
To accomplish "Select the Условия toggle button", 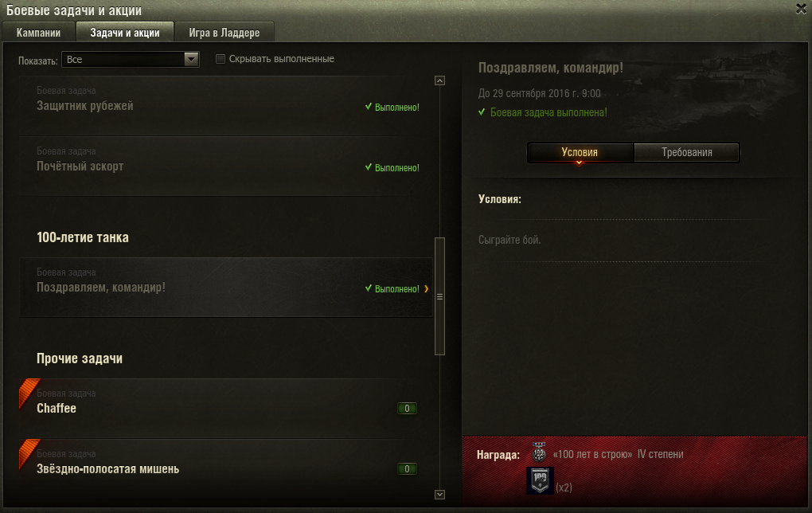I will (580, 152).
